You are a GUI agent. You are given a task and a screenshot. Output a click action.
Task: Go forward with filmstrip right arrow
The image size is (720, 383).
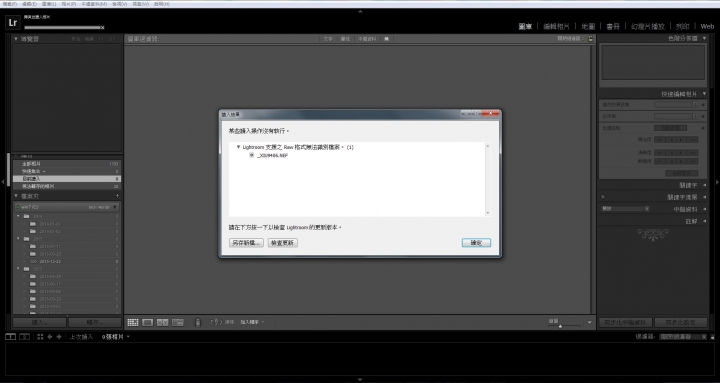point(59,337)
